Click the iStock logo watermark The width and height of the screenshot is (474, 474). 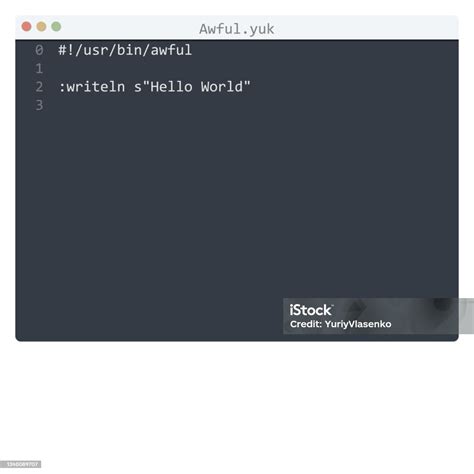(x=311, y=310)
